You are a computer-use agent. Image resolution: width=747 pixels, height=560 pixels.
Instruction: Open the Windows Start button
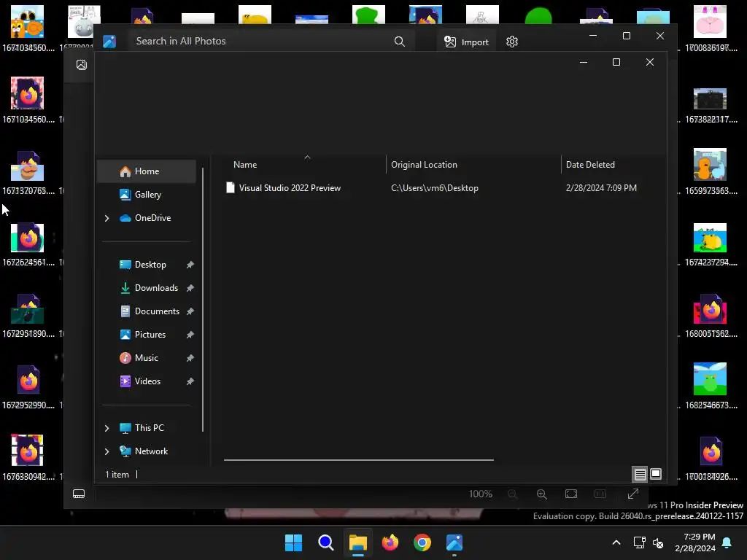[x=293, y=542]
